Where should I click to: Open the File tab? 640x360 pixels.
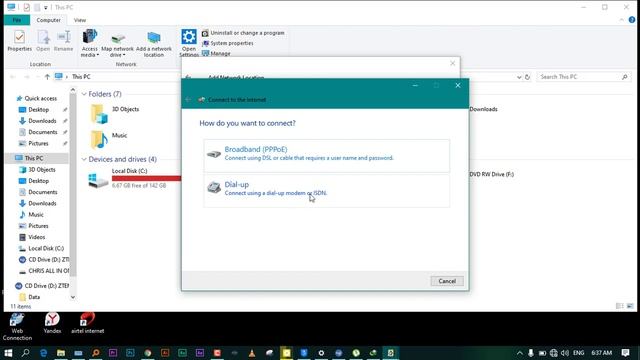pos(17,20)
